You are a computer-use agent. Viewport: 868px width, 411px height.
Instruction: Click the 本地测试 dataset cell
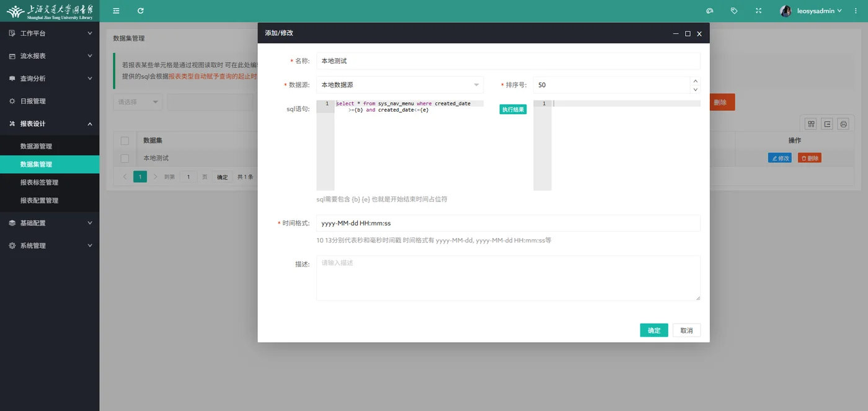(156, 158)
